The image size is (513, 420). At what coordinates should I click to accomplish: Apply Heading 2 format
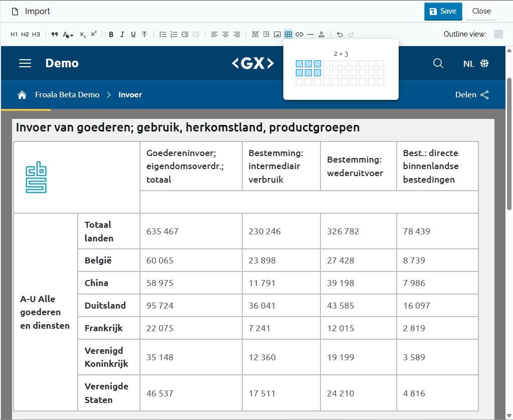pos(25,34)
